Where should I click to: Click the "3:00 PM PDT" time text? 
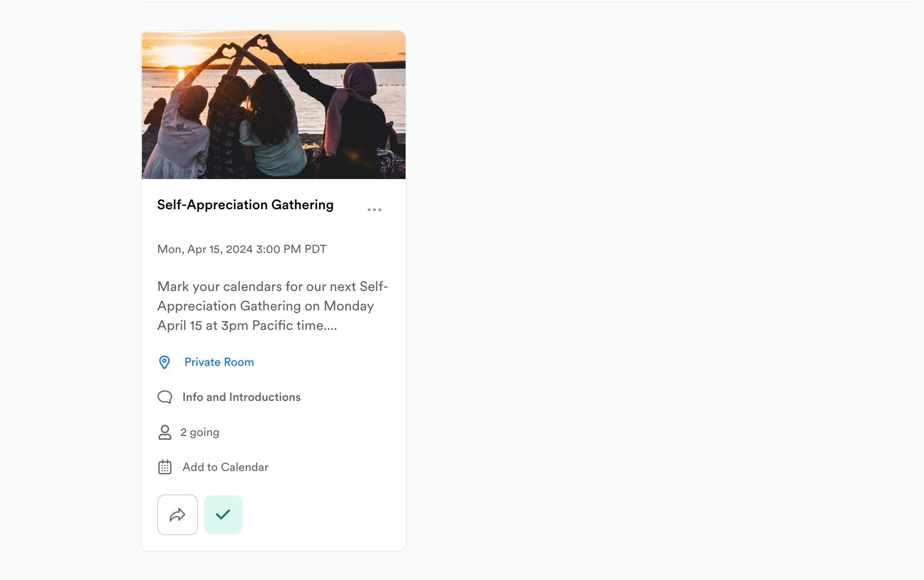[x=291, y=249]
